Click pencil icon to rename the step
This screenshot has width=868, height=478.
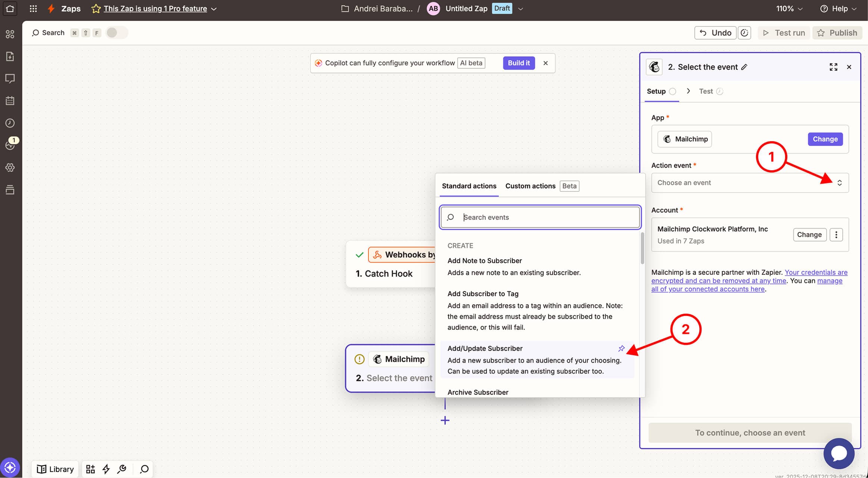pyautogui.click(x=744, y=67)
